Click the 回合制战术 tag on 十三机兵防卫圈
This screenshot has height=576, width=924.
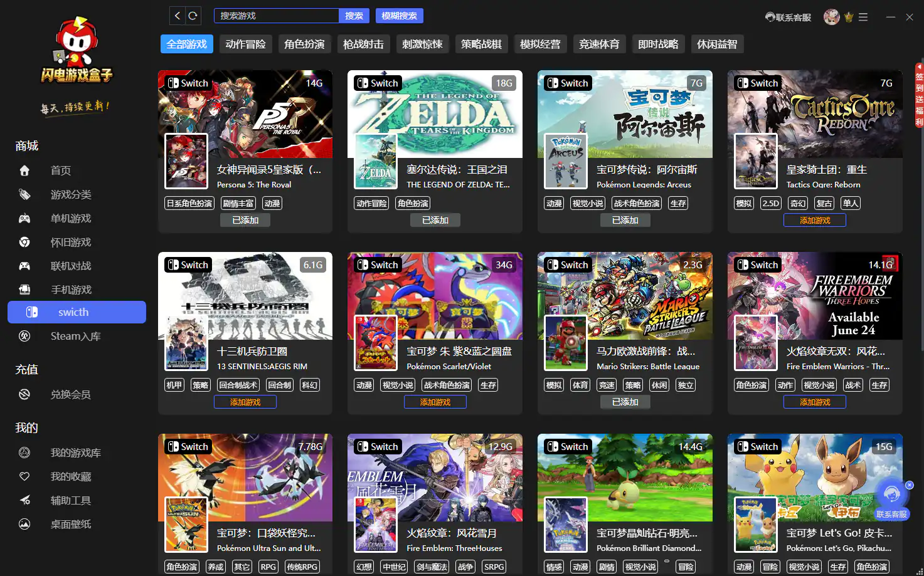[238, 385]
